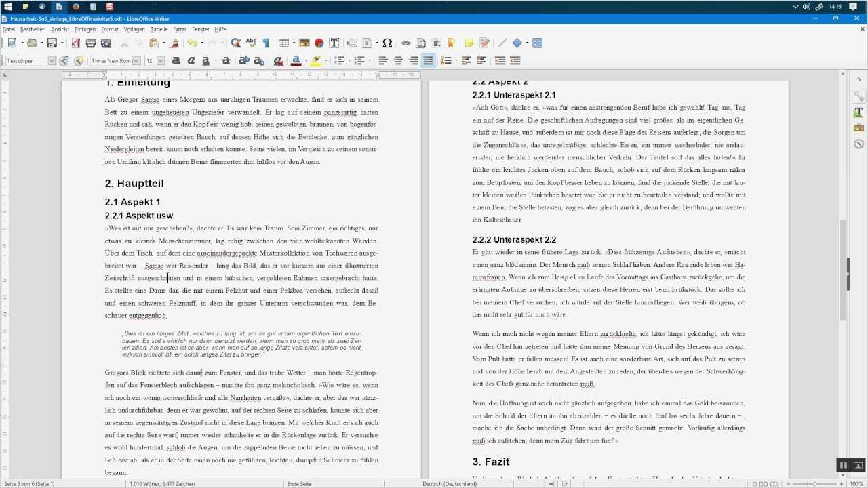Align the paragraph right
Image resolution: width=868 pixels, height=488 pixels.
413,61
